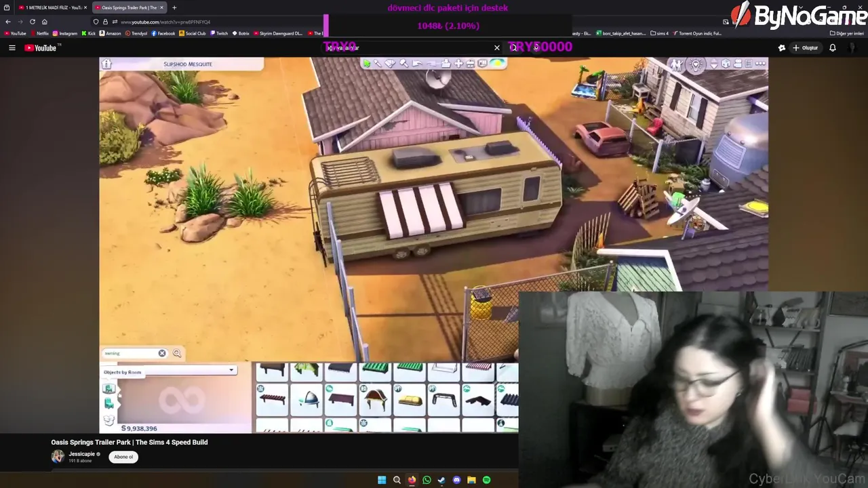
Task: Click the Oluştur create button
Action: pyautogui.click(x=806, y=48)
